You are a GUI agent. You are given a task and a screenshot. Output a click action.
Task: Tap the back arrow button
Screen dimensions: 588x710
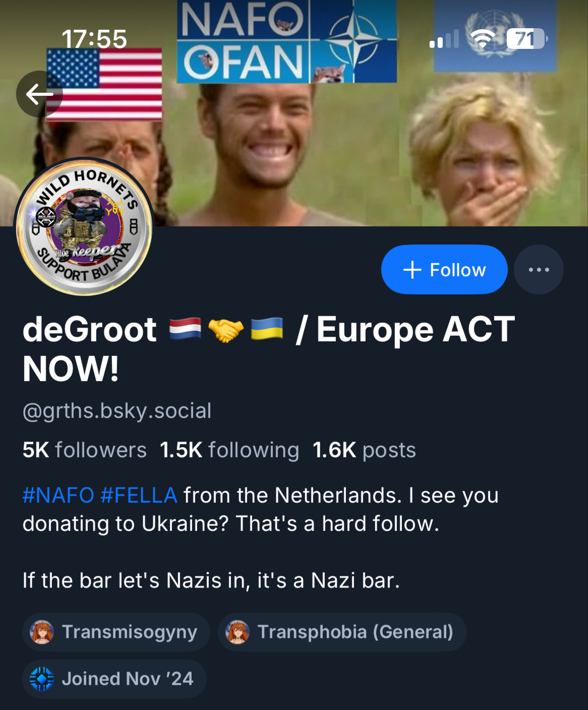click(x=39, y=94)
